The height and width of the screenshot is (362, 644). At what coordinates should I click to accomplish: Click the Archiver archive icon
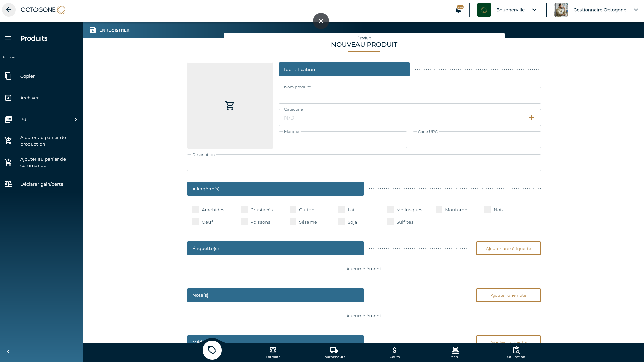coord(8,98)
